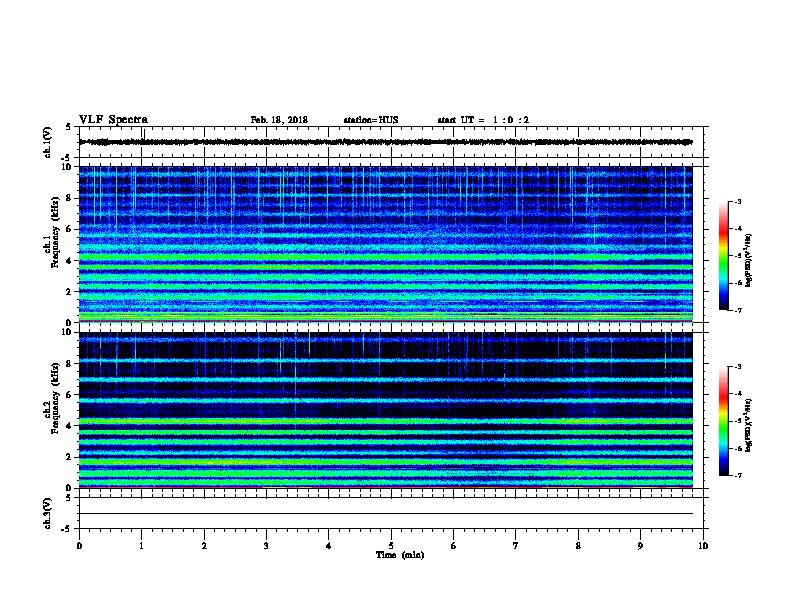Click the "-7" label on ch.2 color bar
Screen dimensions: 792x612
pos(738,475)
